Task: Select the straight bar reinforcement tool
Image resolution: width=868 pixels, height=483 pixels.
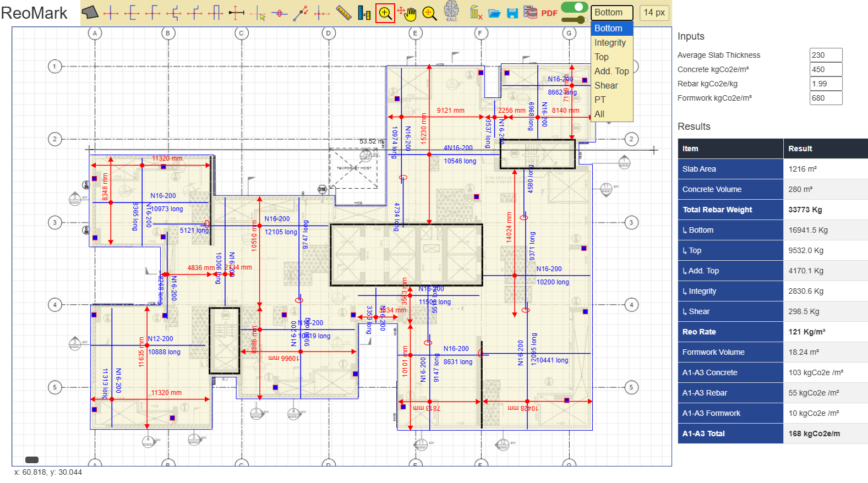Action: coord(111,13)
